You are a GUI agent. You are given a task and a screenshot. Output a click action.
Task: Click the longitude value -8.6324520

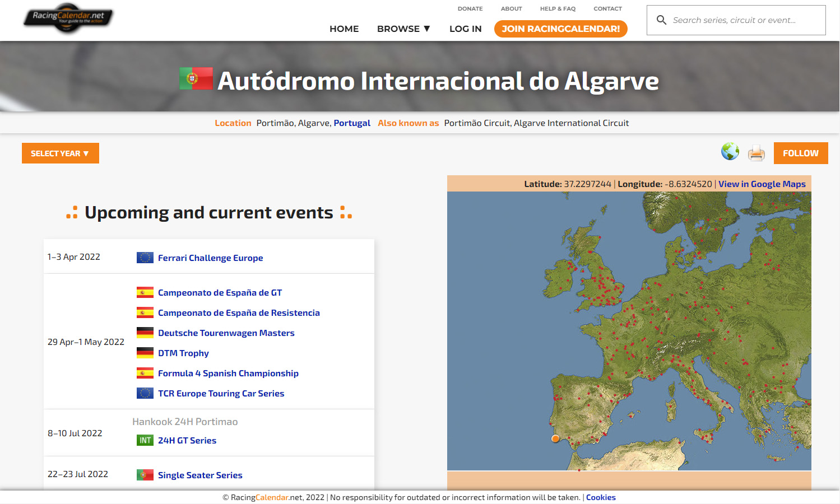[689, 184]
